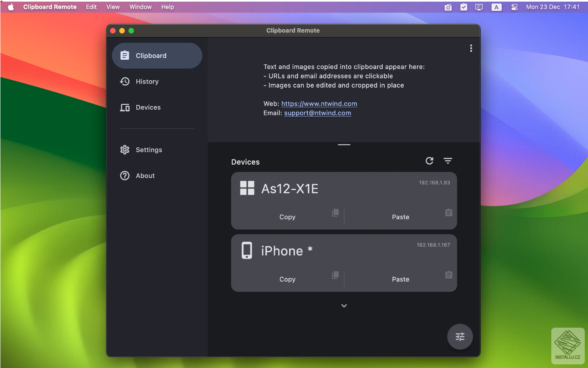Go to the History section
The width and height of the screenshot is (588, 368).
[x=157, y=82]
